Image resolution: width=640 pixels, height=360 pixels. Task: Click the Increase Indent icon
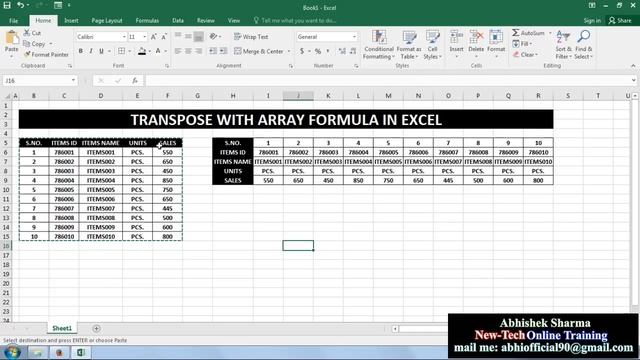(x=223, y=51)
